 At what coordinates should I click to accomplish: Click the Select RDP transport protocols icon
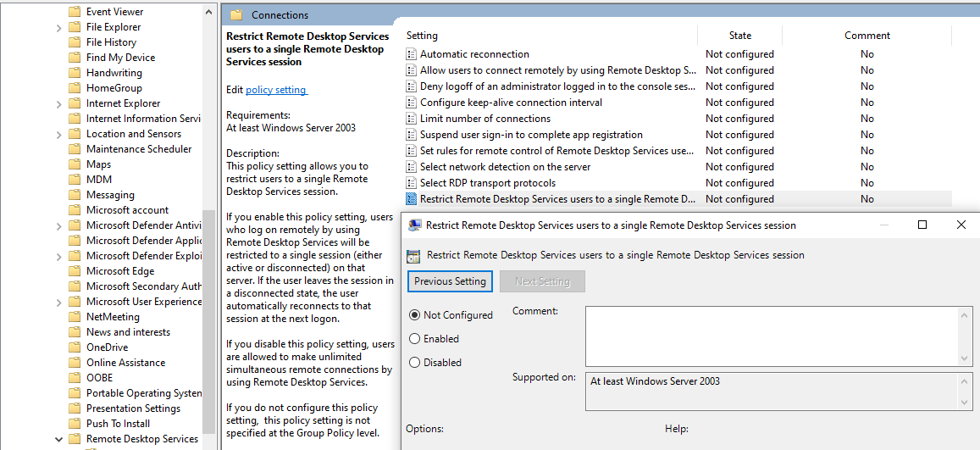click(412, 183)
